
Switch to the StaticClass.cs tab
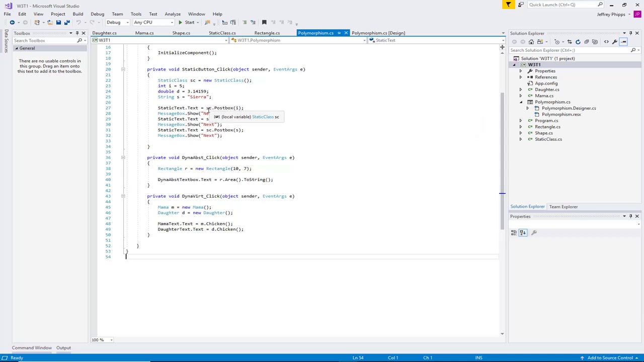coord(222,33)
